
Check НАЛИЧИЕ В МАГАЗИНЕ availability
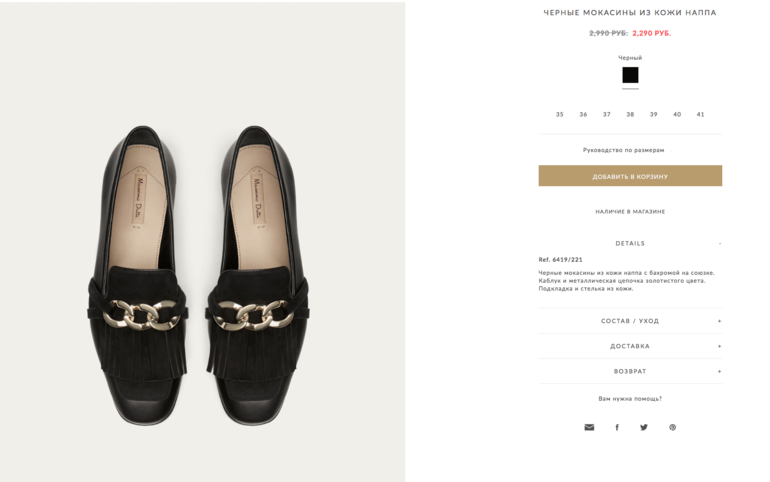coord(630,212)
